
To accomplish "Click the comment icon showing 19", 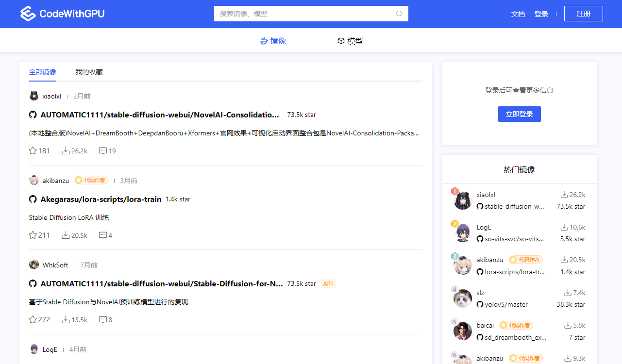I will point(102,151).
